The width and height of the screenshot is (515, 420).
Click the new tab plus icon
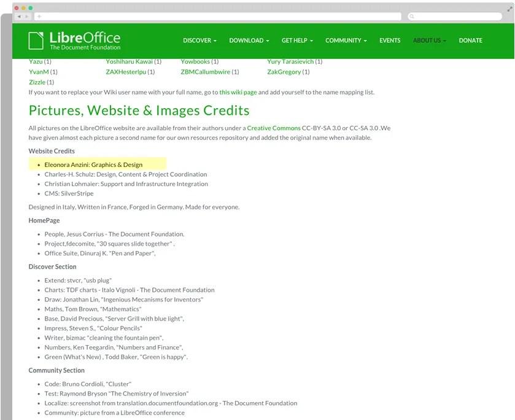point(39,17)
